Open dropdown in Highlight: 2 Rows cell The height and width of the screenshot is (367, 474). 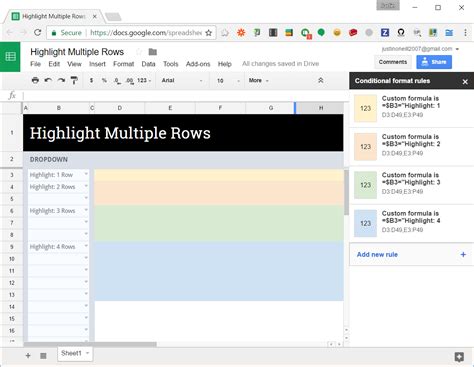(86, 186)
